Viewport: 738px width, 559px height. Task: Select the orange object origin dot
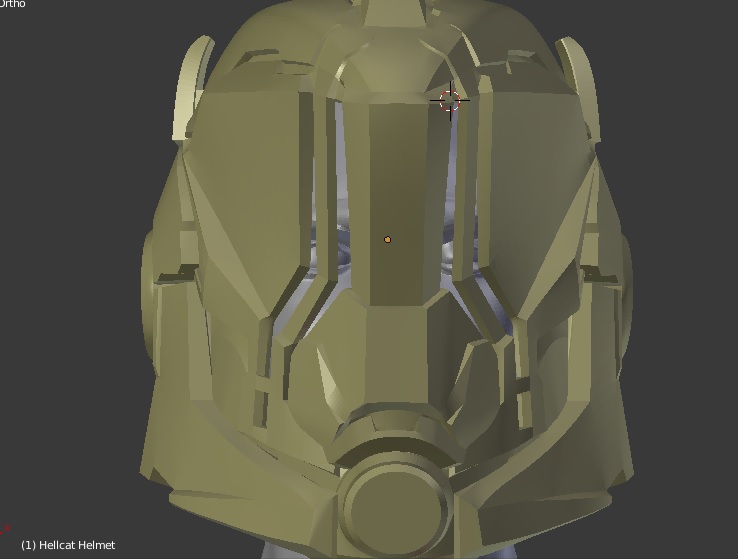[x=387, y=240]
